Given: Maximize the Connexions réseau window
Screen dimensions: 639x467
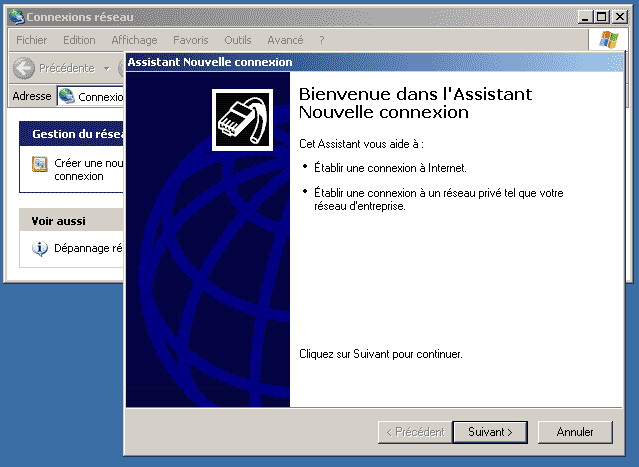Looking at the screenshot, I should tap(601, 17).
